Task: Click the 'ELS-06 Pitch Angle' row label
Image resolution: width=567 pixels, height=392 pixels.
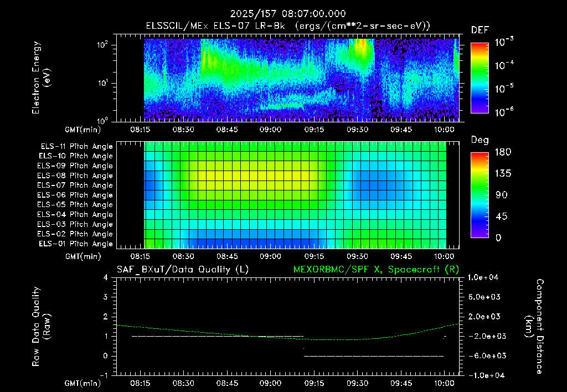Action: 75,195
